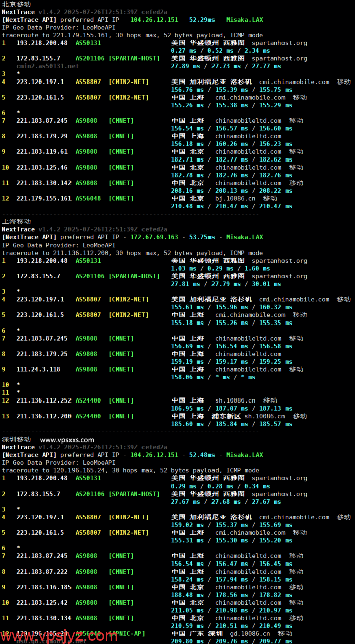355x644 pixels.
Task: Select latency "159.02 ms / 155.37 ms / 155.69 ms"
Action: 232,525
